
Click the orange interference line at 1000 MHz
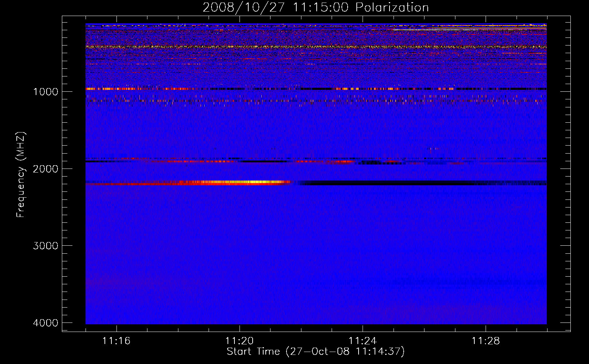(316, 89)
